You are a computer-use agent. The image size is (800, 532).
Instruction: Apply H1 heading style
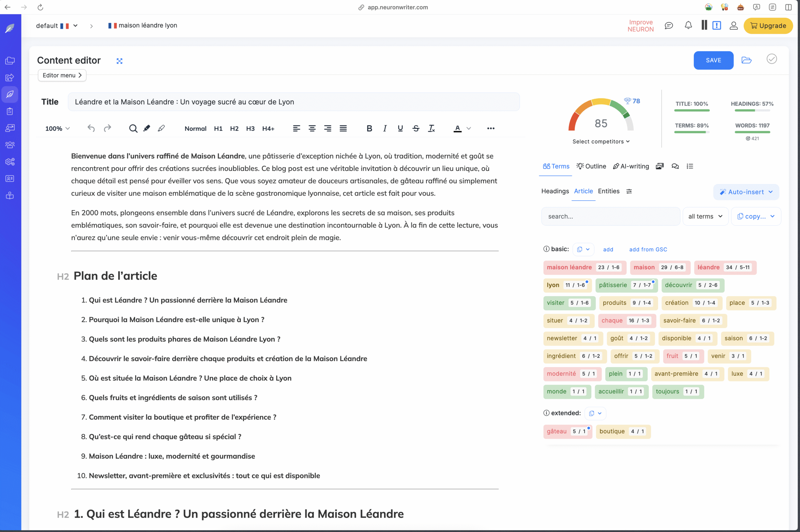point(218,129)
